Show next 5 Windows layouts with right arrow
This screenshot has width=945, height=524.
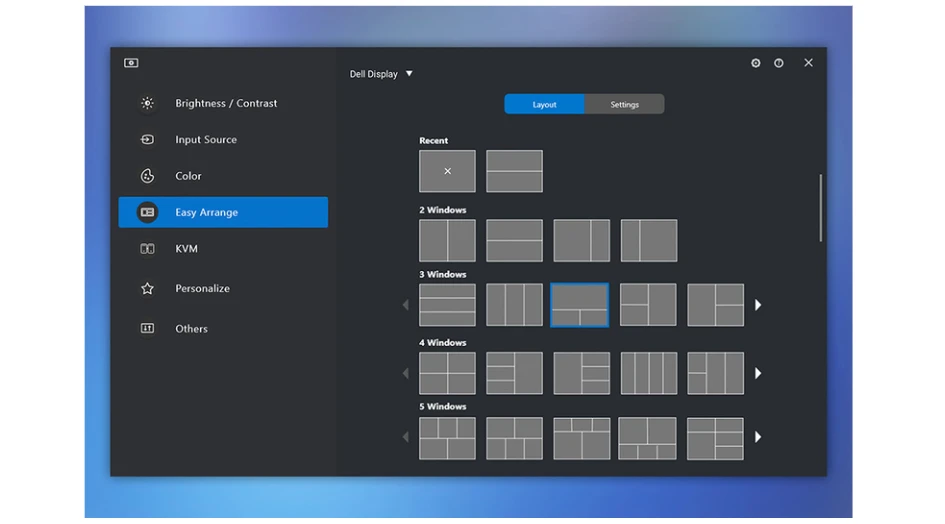(758, 437)
